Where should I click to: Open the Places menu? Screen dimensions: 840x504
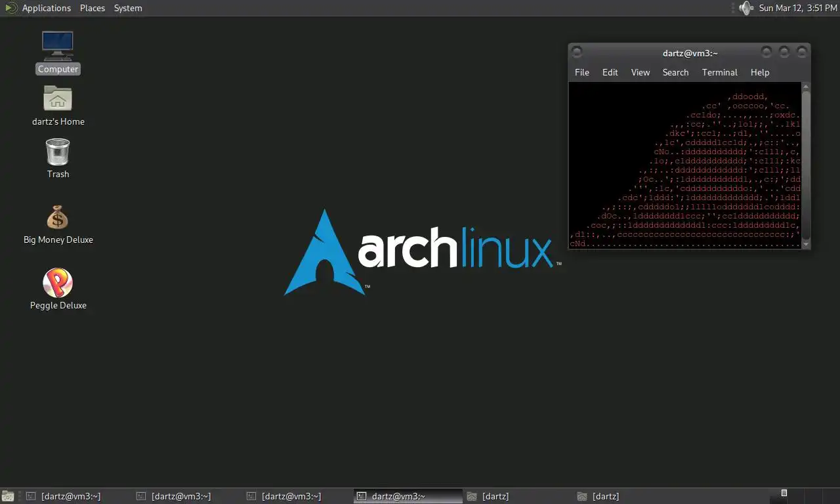coord(93,8)
